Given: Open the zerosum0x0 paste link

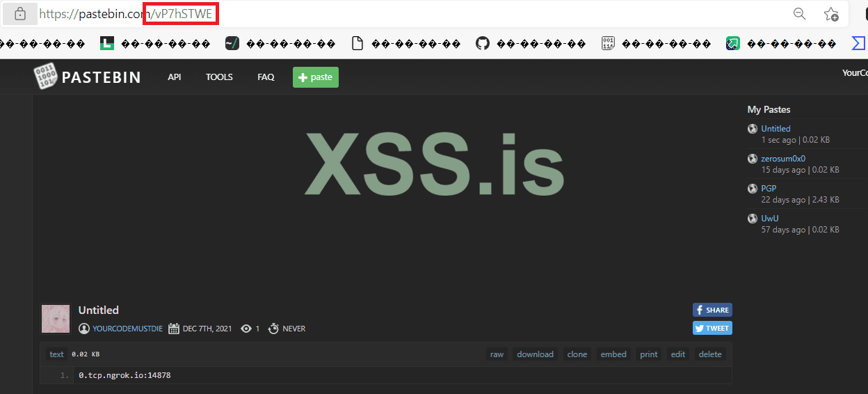Looking at the screenshot, I should 783,159.
